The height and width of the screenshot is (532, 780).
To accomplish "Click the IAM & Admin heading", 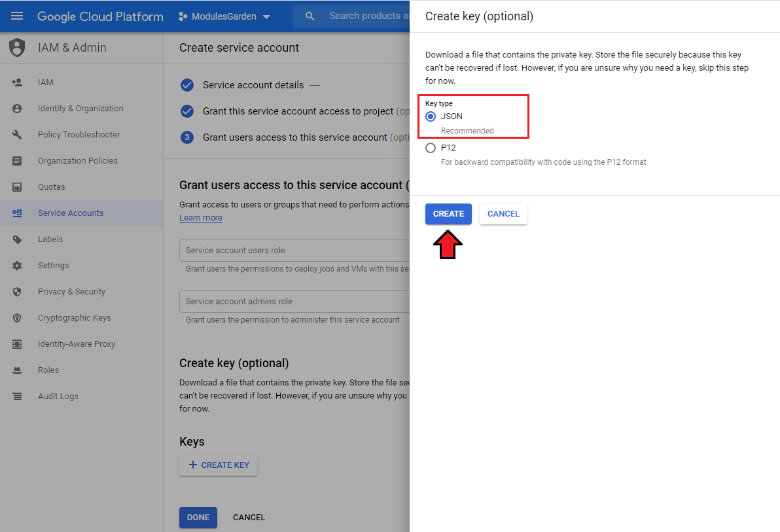I will [72, 48].
